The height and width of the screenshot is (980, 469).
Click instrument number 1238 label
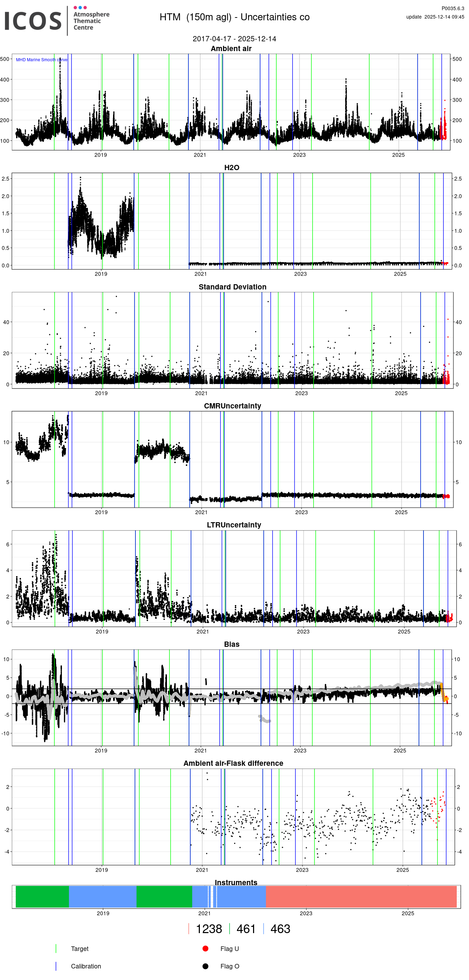(x=209, y=929)
